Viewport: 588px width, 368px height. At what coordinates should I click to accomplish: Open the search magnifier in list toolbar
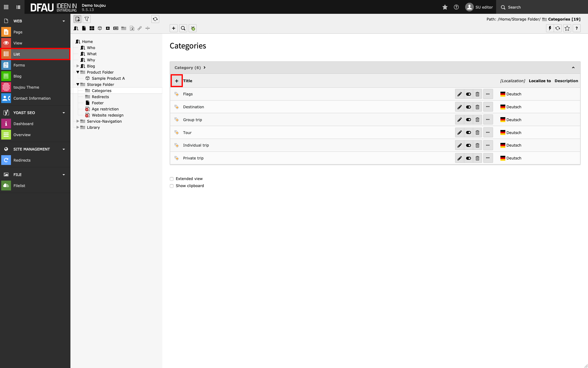pyautogui.click(x=183, y=28)
